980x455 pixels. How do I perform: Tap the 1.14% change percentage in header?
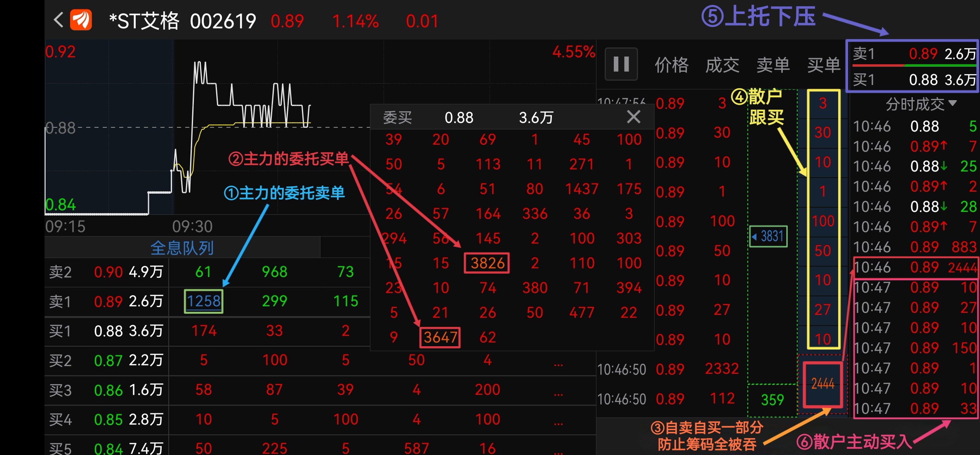(x=356, y=21)
